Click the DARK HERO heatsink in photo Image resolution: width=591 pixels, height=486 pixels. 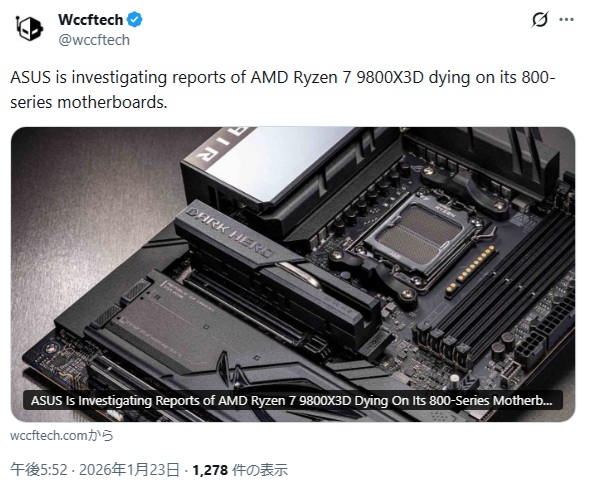coord(241,241)
